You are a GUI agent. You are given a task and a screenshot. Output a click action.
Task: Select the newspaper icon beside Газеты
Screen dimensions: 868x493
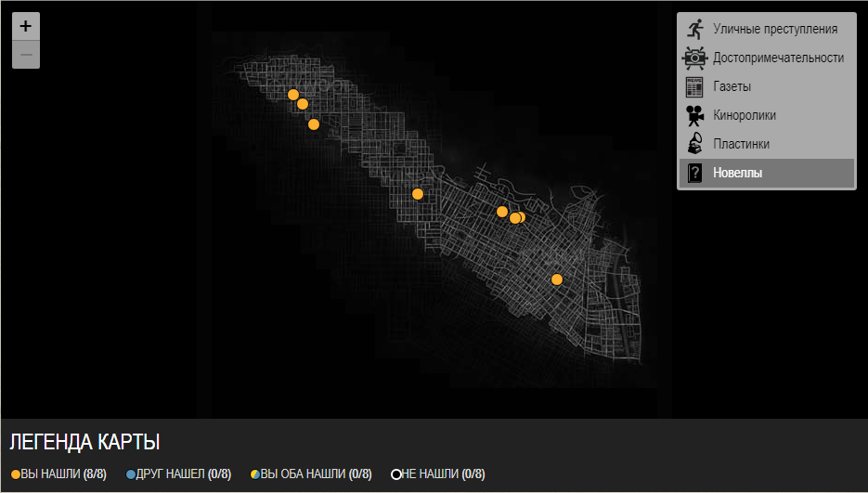pyautogui.click(x=694, y=87)
